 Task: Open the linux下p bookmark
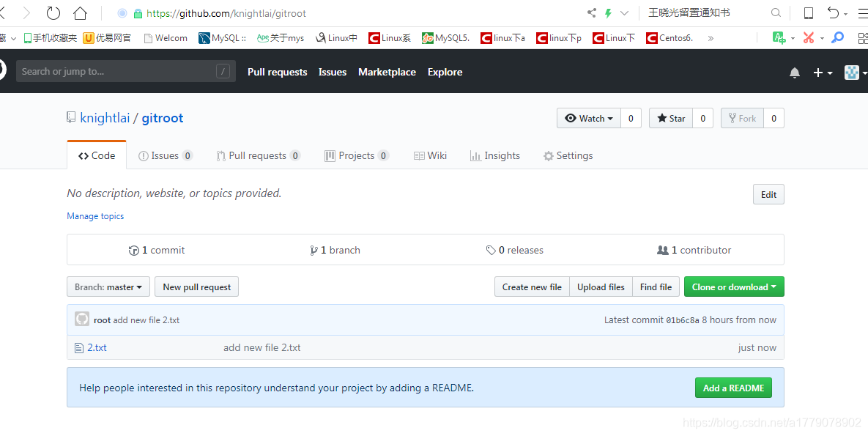(x=559, y=37)
